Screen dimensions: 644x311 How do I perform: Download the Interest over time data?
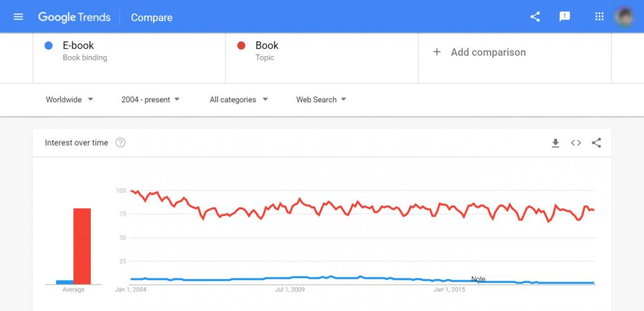(555, 143)
